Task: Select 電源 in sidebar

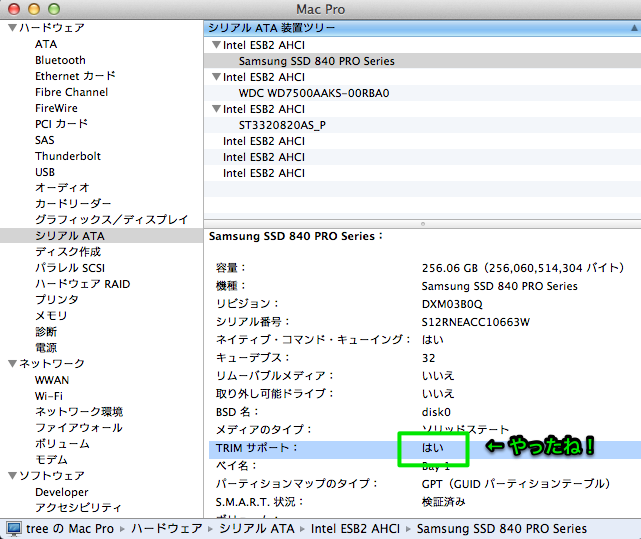Action: click(46, 348)
